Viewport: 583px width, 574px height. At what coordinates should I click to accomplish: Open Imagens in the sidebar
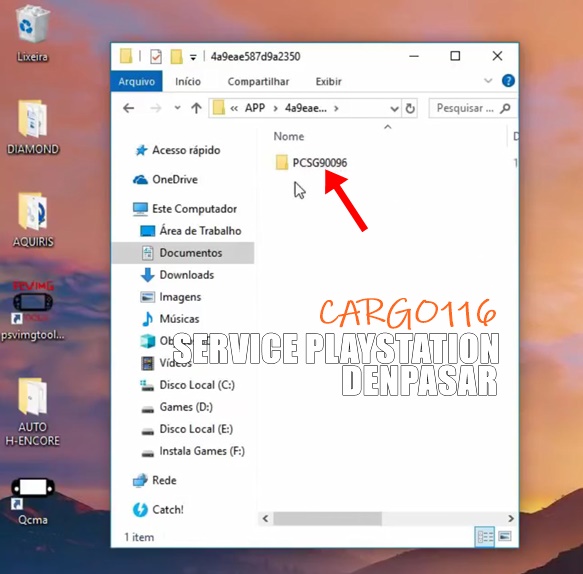click(171, 297)
